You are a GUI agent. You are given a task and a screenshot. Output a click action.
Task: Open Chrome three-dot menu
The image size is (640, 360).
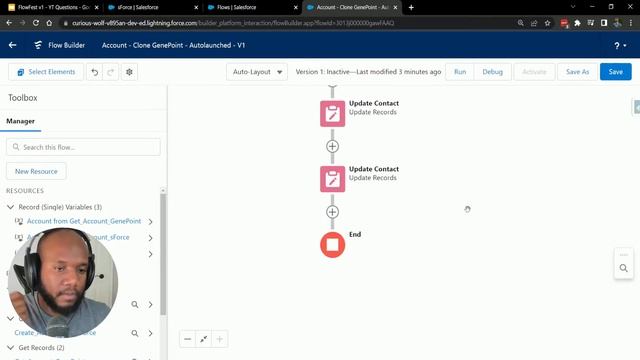tap(631, 23)
